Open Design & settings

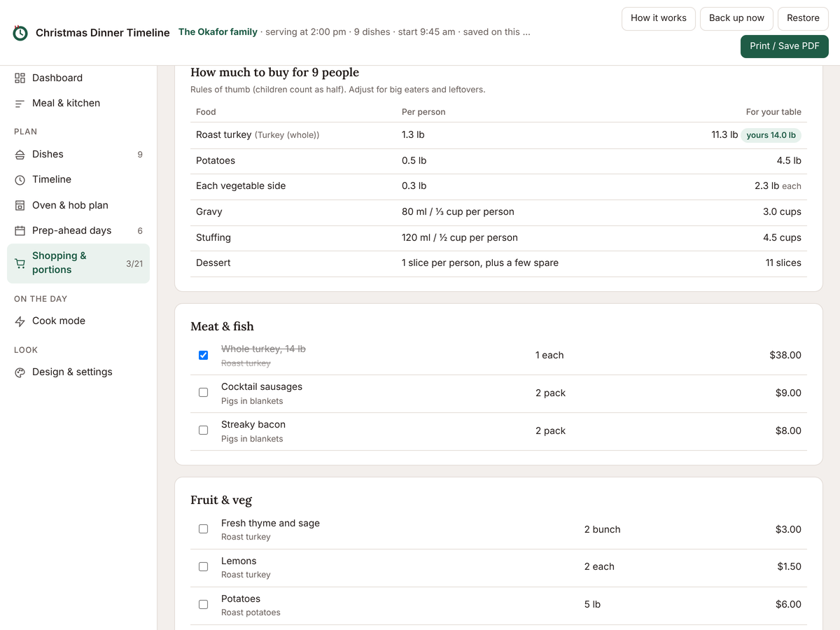[x=78, y=372]
